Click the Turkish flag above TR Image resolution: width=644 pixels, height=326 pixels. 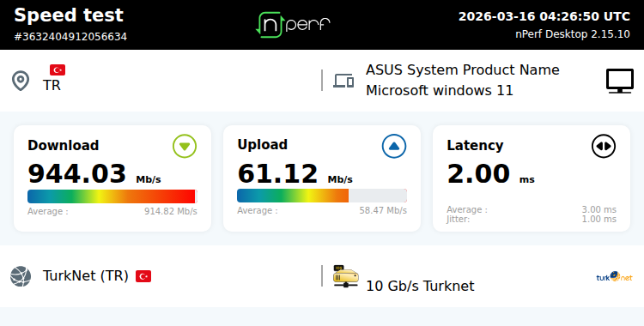click(x=58, y=69)
